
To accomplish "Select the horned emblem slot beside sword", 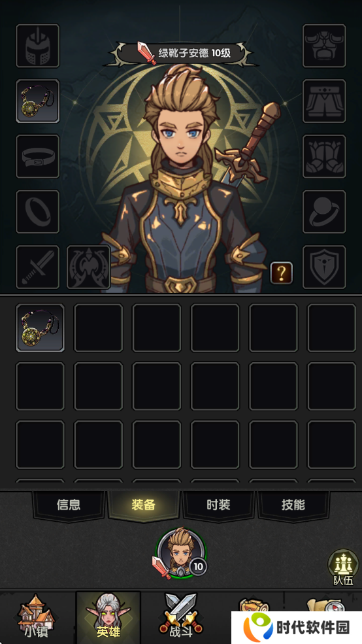I will click(x=89, y=267).
